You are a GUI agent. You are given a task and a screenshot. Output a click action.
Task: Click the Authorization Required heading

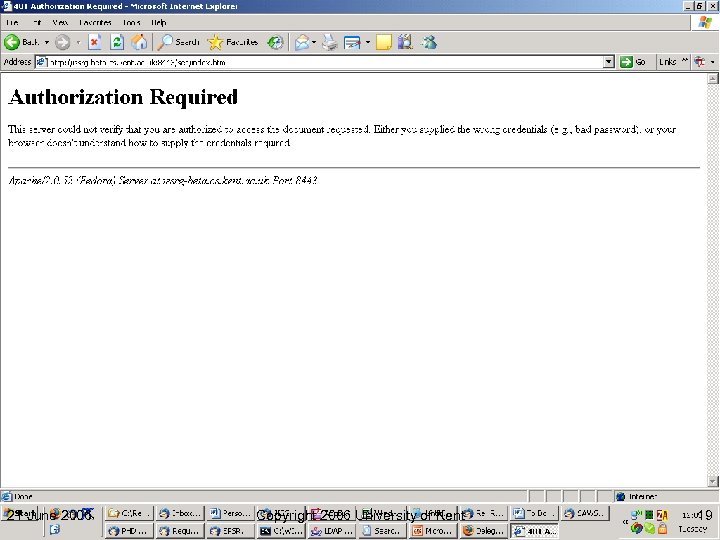(x=123, y=97)
